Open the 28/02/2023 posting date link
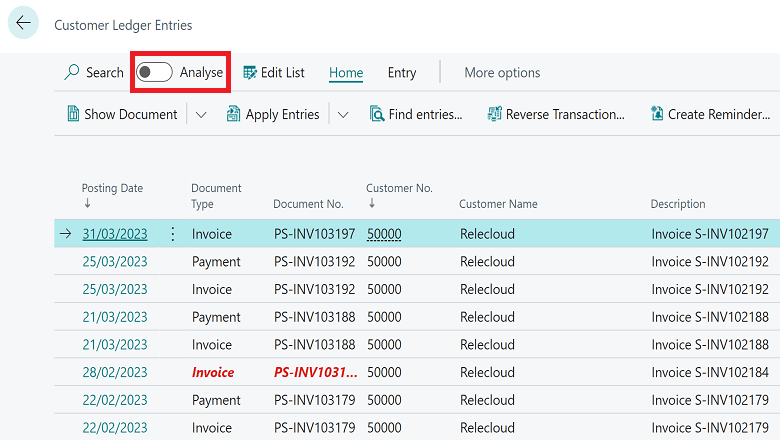The width and height of the screenshot is (780, 440). [114, 373]
